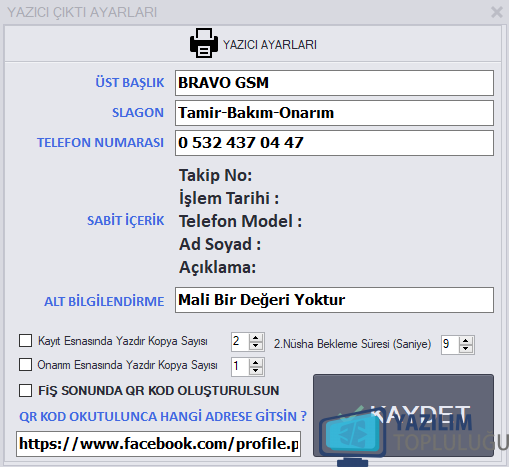The width and height of the screenshot is (509, 467).
Task: Close the YAZICI ÇIKTI AYARLARI window
Action: 497,12
